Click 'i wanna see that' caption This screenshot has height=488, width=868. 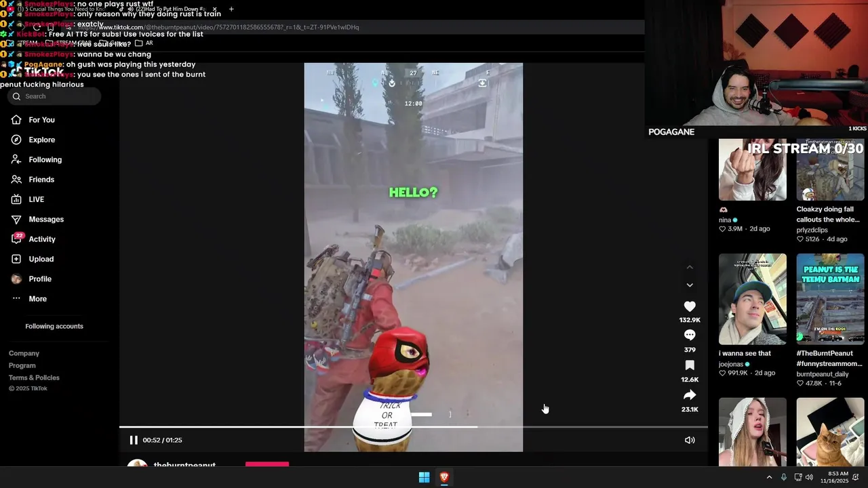tap(745, 353)
